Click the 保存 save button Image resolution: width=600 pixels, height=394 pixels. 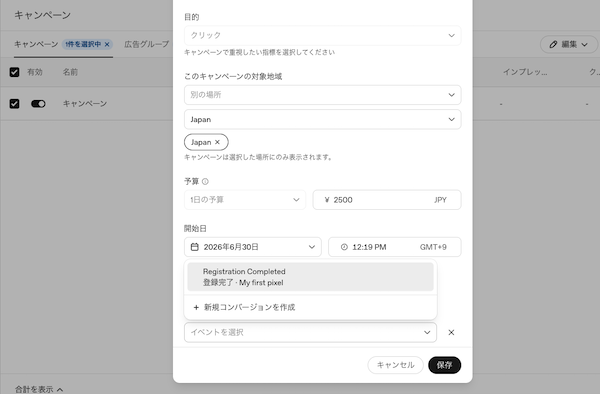[445, 365]
